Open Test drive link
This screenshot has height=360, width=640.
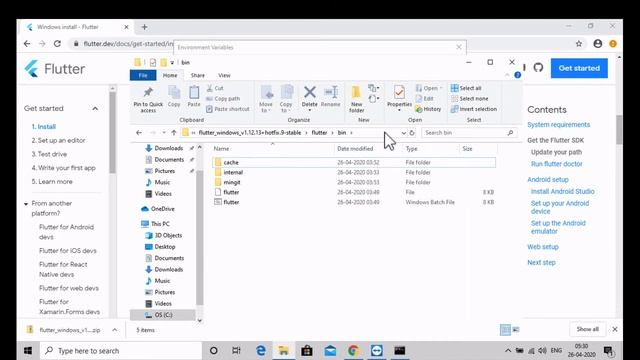coord(49,154)
